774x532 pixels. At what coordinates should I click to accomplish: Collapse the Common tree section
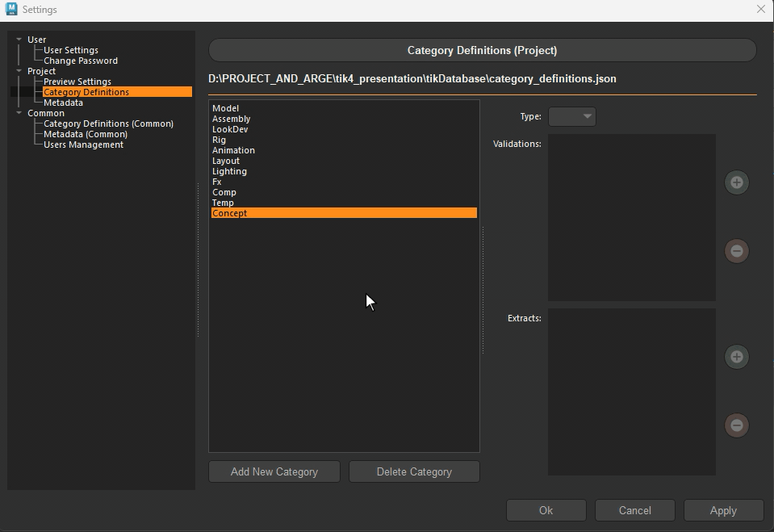[19, 113]
